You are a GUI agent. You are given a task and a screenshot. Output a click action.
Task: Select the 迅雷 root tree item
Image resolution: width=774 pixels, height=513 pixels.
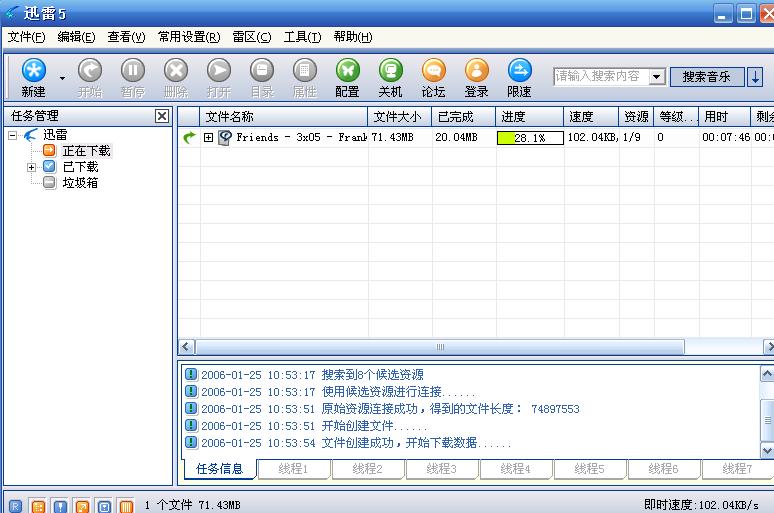point(55,135)
